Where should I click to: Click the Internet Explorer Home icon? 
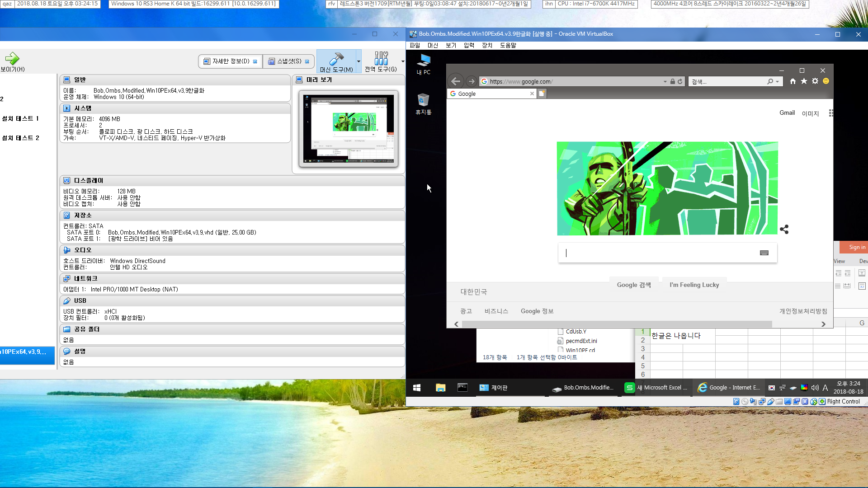(793, 81)
